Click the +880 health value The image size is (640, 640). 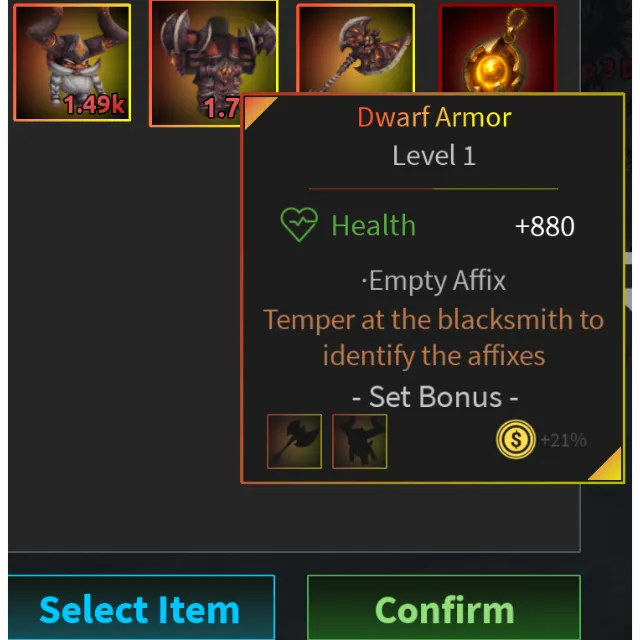(x=544, y=226)
